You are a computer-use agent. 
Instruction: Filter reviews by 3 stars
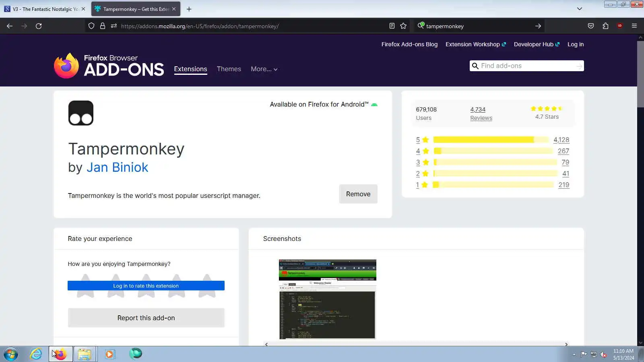(422, 162)
